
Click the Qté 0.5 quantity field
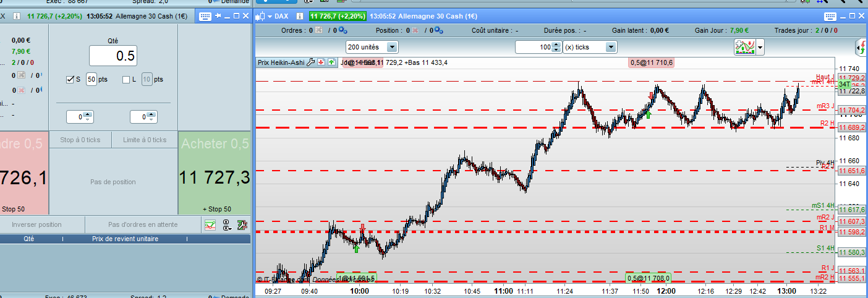(x=113, y=56)
